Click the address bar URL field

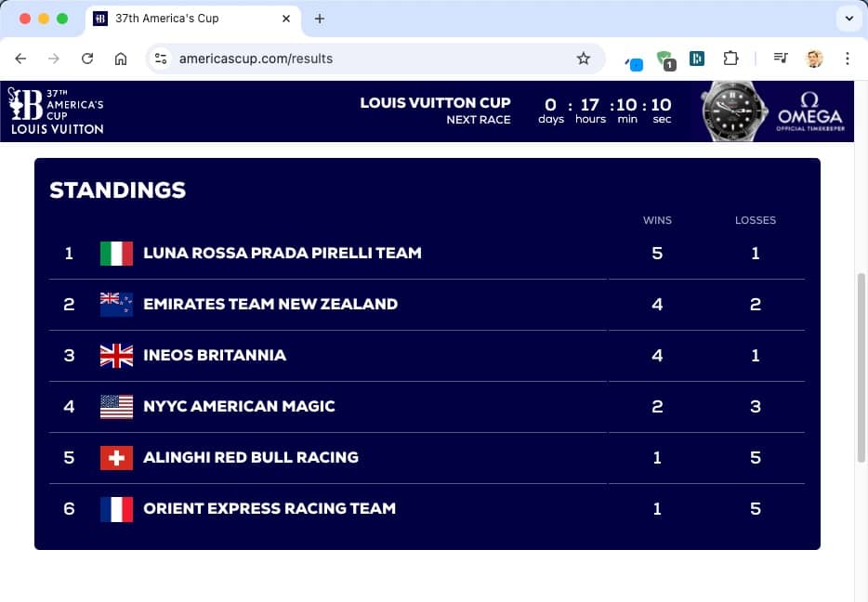[372, 59]
